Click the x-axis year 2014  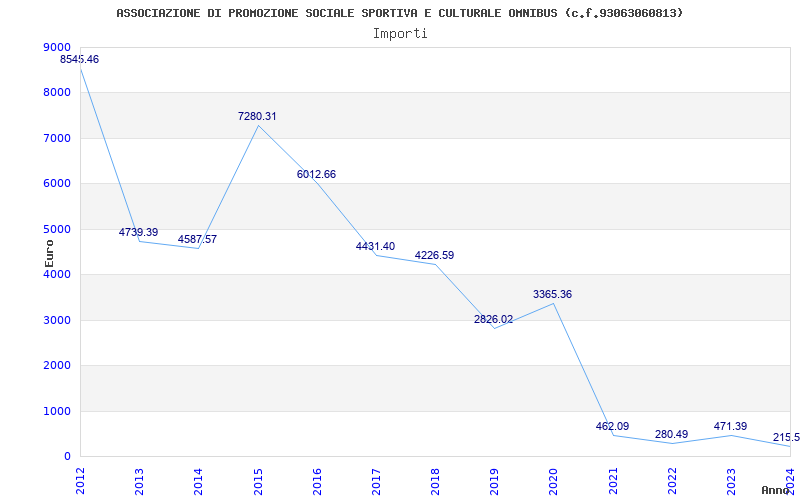(x=199, y=481)
